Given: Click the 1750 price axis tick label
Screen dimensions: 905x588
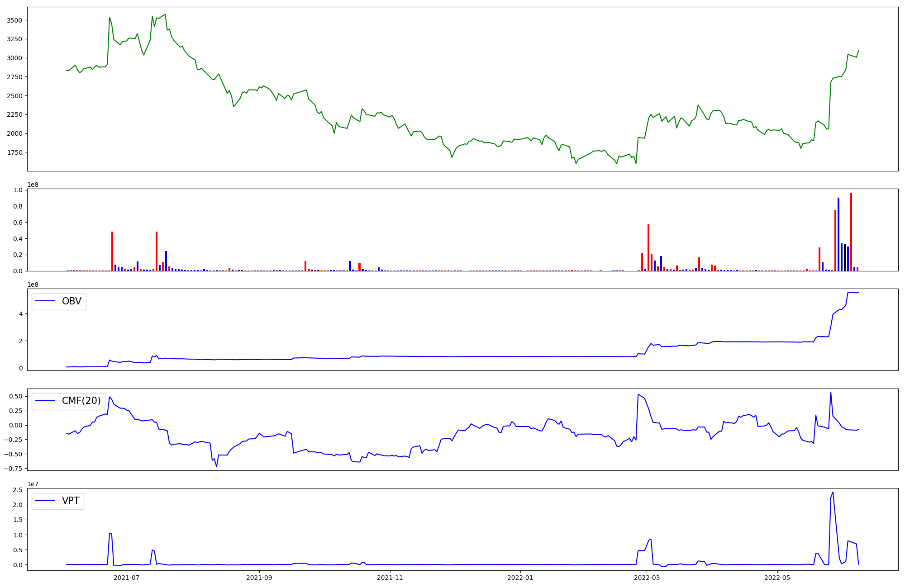Looking at the screenshot, I should coord(14,152).
